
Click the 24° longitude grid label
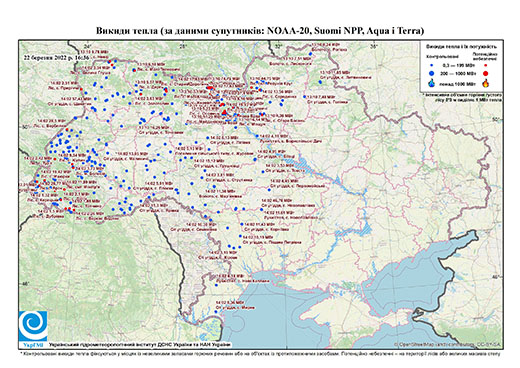(87, 46)
